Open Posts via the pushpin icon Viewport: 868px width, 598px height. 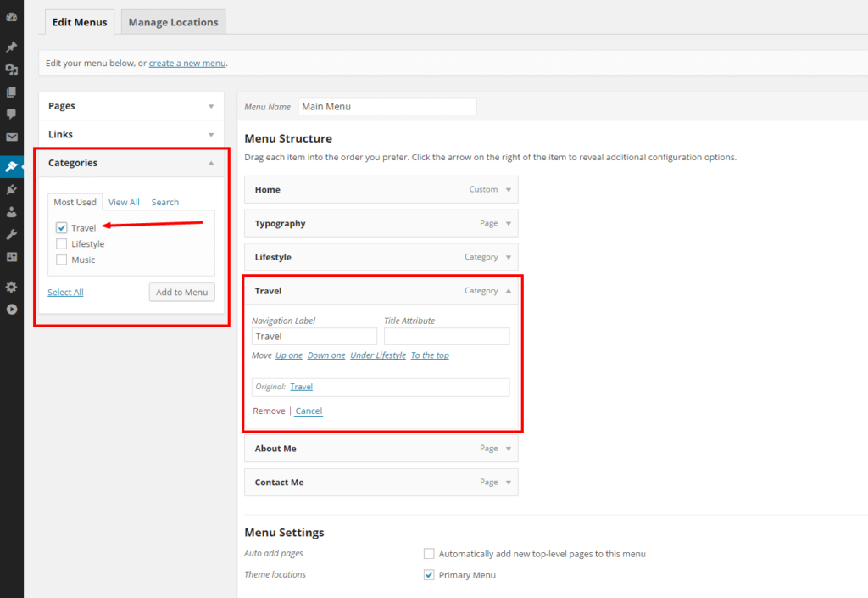tap(12, 47)
